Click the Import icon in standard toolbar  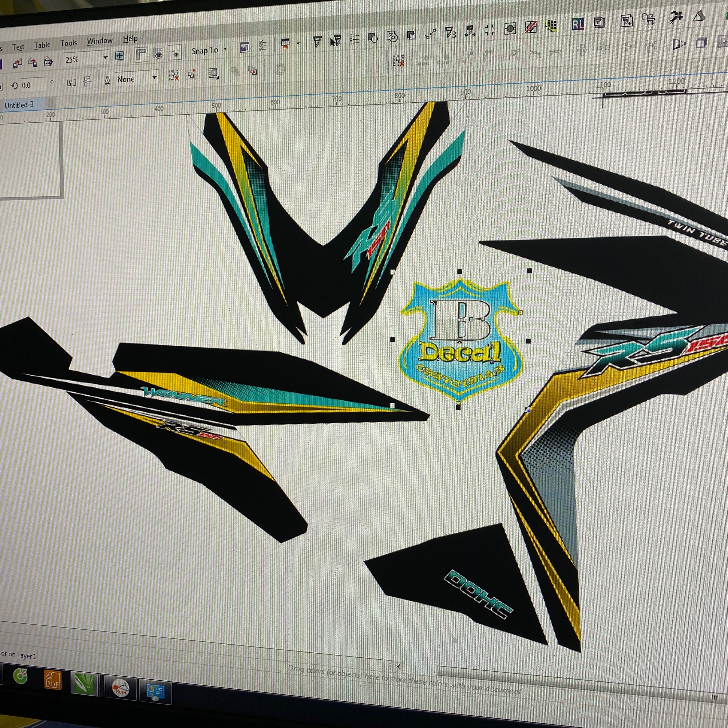(17, 64)
